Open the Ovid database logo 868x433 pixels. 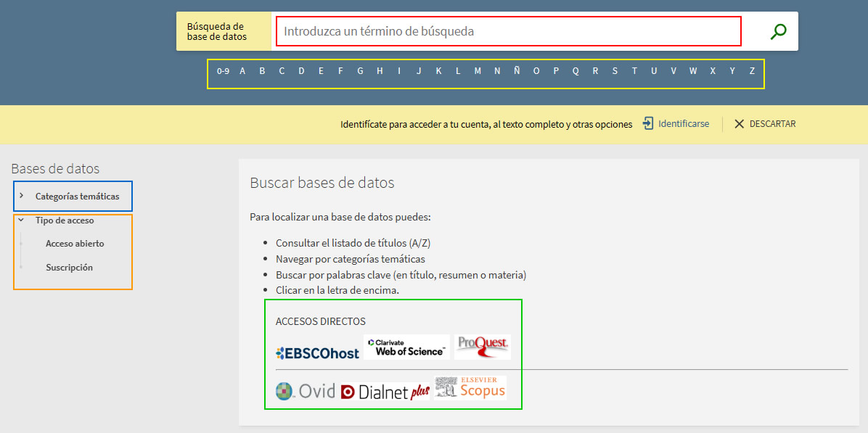(x=306, y=392)
